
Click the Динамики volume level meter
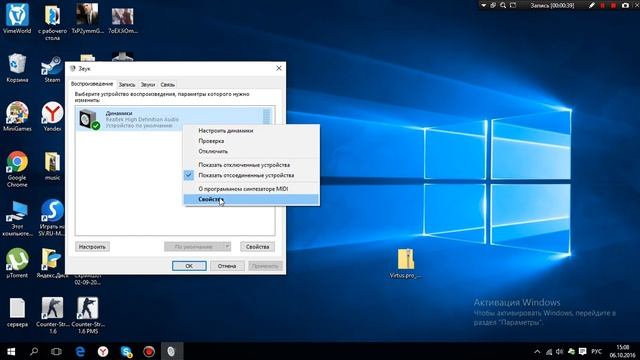[267, 118]
